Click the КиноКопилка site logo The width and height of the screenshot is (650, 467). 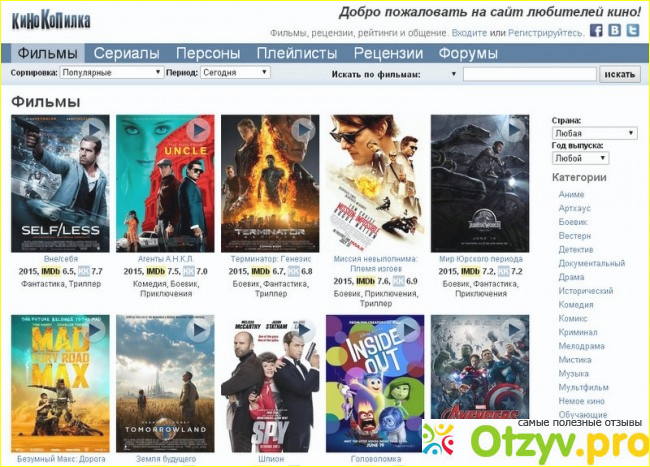[51, 21]
